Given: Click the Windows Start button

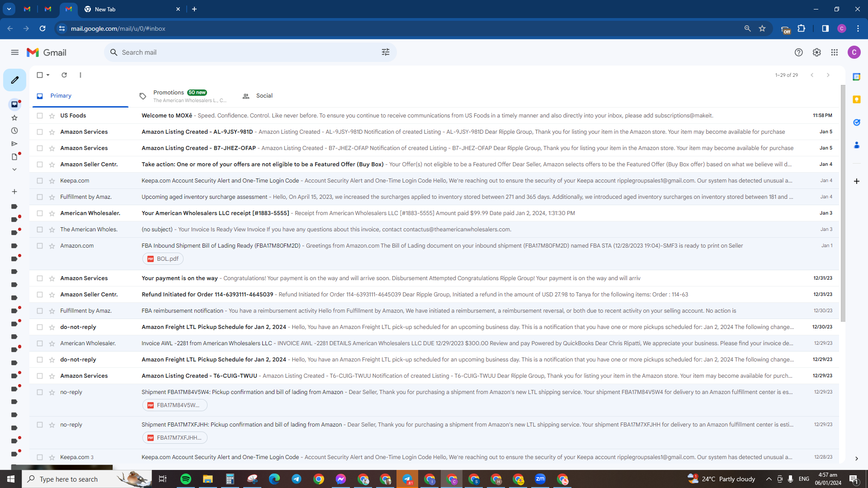Looking at the screenshot, I should pyautogui.click(x=11, y=479).
